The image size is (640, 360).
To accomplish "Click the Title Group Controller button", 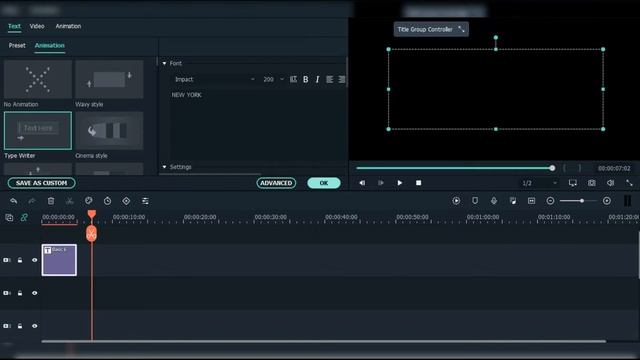I will pos(431,29).
